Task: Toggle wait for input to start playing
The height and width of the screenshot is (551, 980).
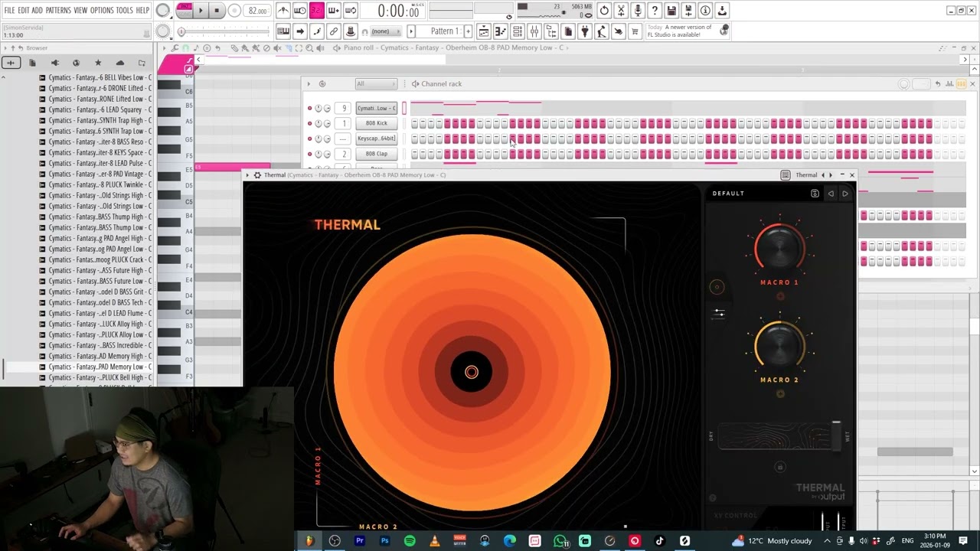Action: point(300,11)
